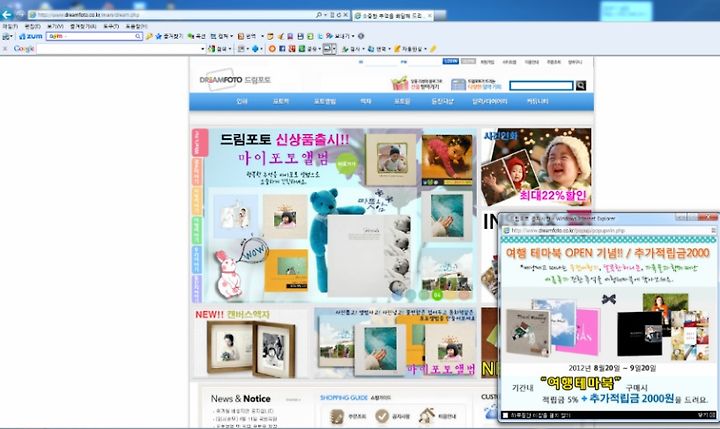
Task: Click the checkmark icon in Shopping Guide
Action: [x=382, y=416]
